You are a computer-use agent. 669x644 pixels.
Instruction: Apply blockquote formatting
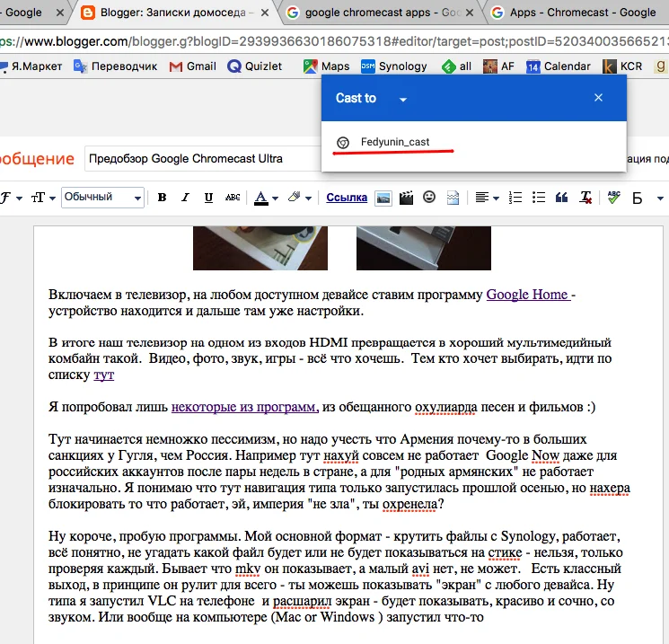tap(562, 198)
